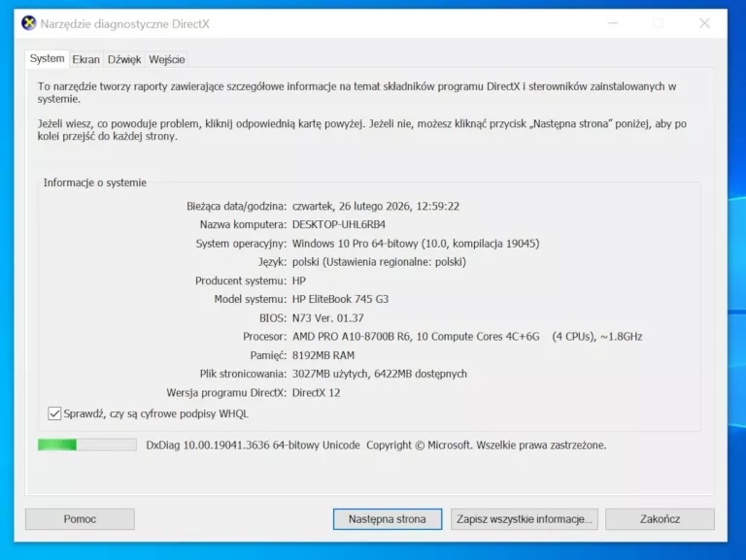Select the date value czwartek, 26 lutego 2026
The image size is (746, 560).
tap(352, 207)
